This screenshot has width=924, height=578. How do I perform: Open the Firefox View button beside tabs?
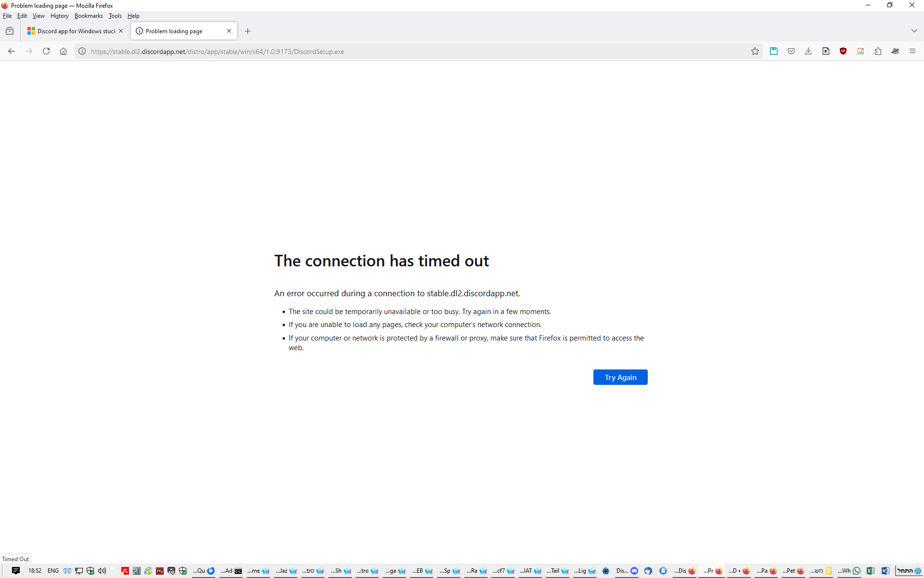tap(10, 31)
